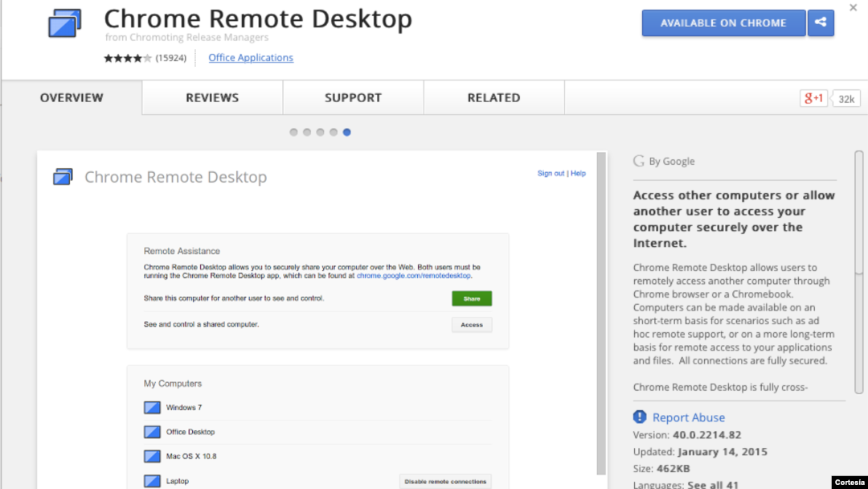The width and height of the screenshot is (868, 489).
Task: Select the third screenshot carousel dot
Action: [320, 132]
